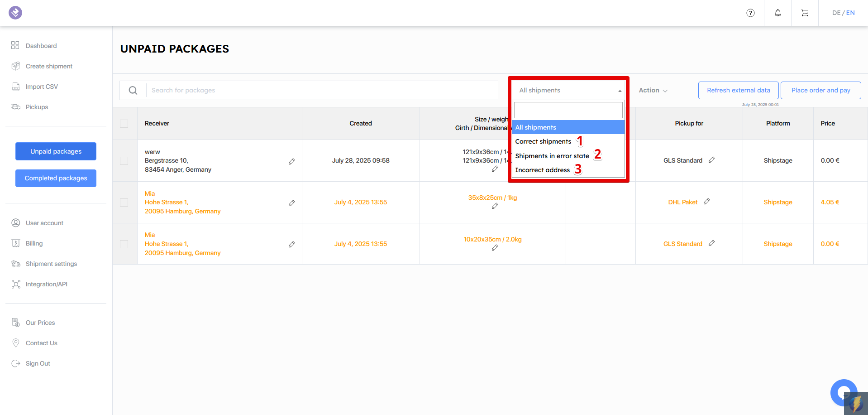868x415 pixels.
Task: Click the search magnifier icon
Action: [133, 91]
